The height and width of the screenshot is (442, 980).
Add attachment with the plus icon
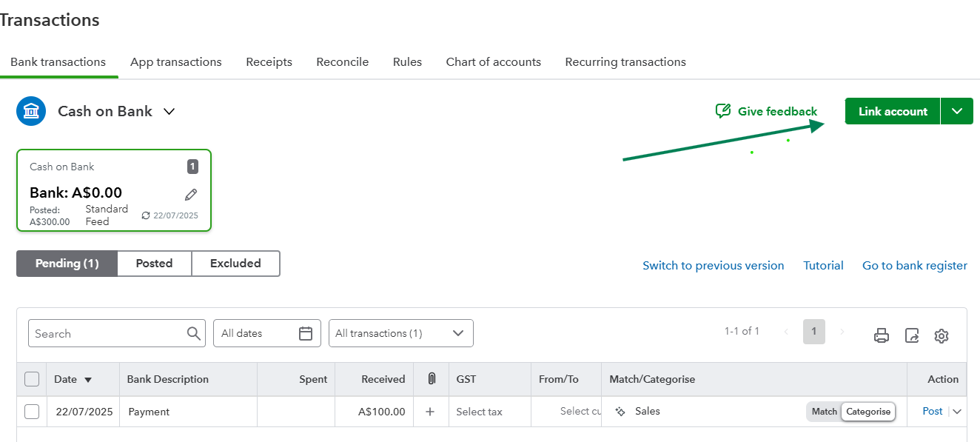point(430,412)
